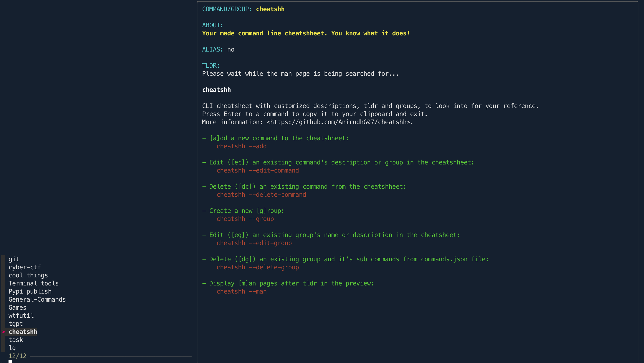Click the 'cheatshh --group' command
Image resolution: width=644 pixels, height=363 pixels.
point(245,219)
